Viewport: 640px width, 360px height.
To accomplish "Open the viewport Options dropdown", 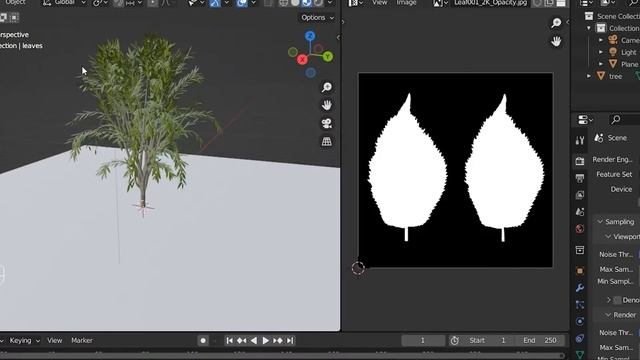I will point(318,18).
